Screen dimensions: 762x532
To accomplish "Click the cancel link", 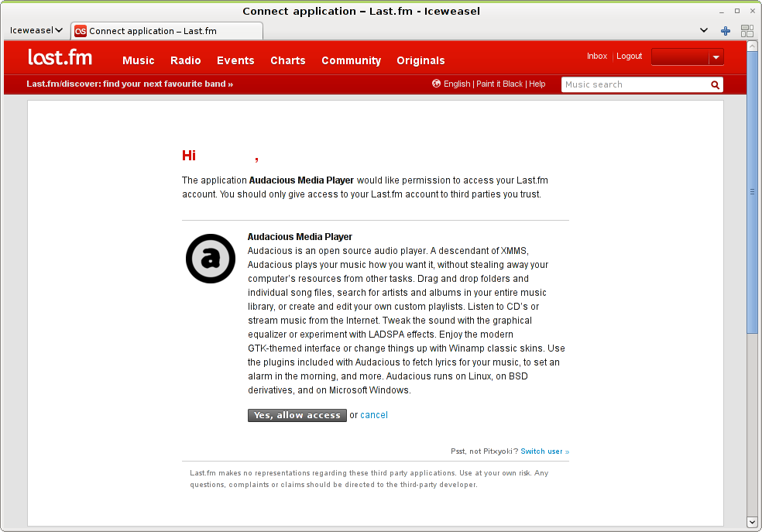I will [374, 415].
